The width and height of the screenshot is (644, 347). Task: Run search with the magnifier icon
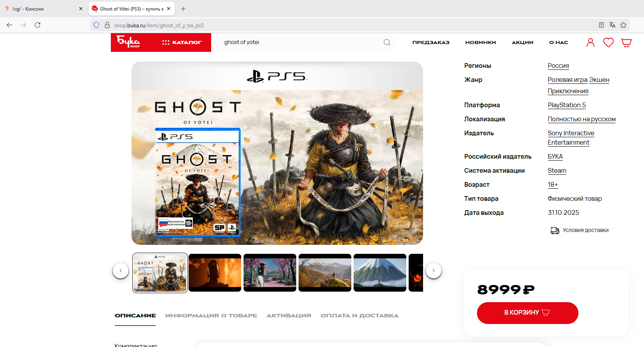[387, 42]
